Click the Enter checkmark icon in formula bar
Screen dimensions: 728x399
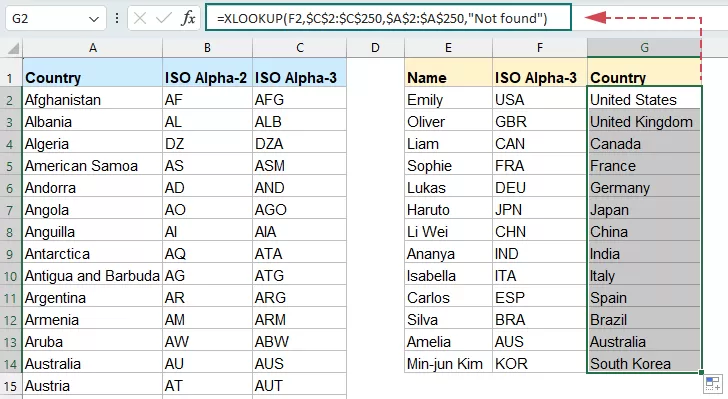(x=164, y=19)
